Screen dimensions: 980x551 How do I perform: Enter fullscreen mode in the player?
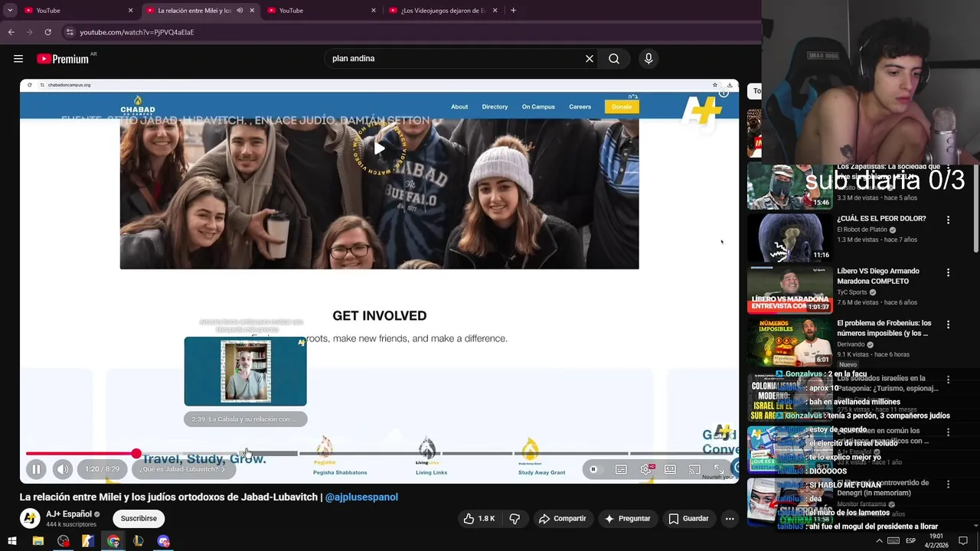click(719, 469)
